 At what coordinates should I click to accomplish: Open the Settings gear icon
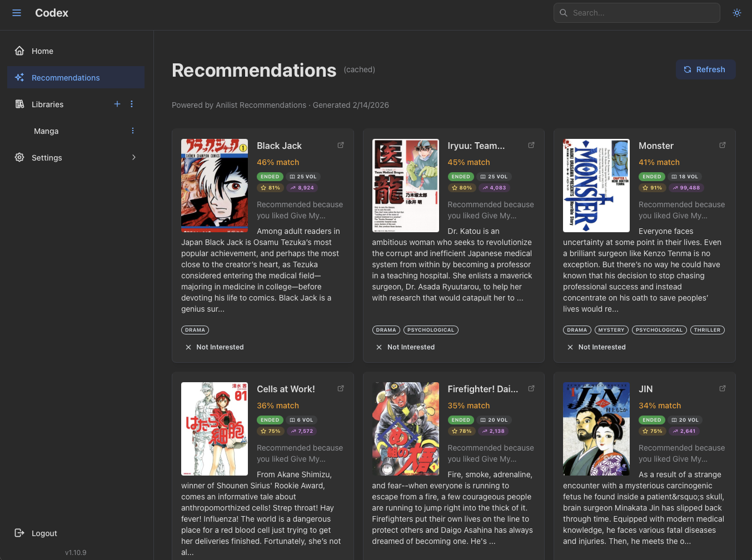point(19,157)
